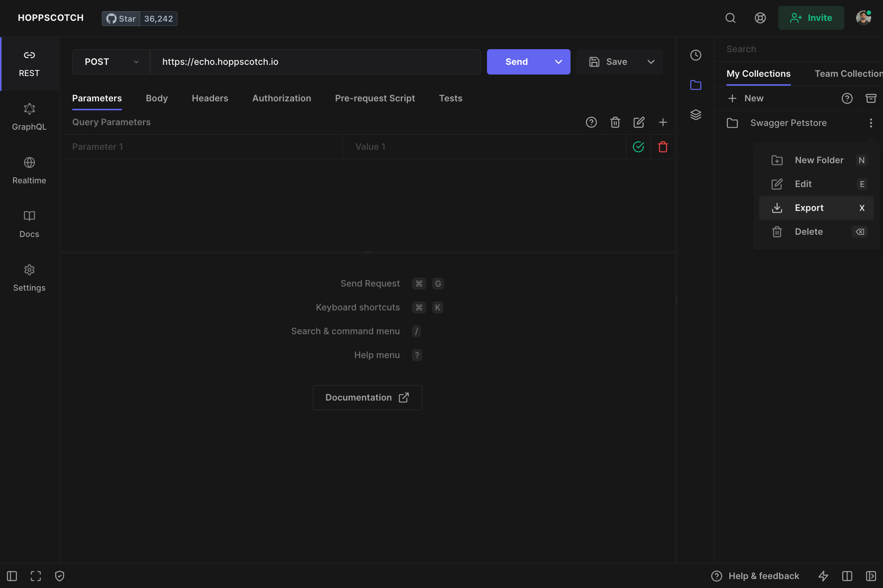Click the green Invite button
This screenshot has height=588, width=883.
coord(811,18)
